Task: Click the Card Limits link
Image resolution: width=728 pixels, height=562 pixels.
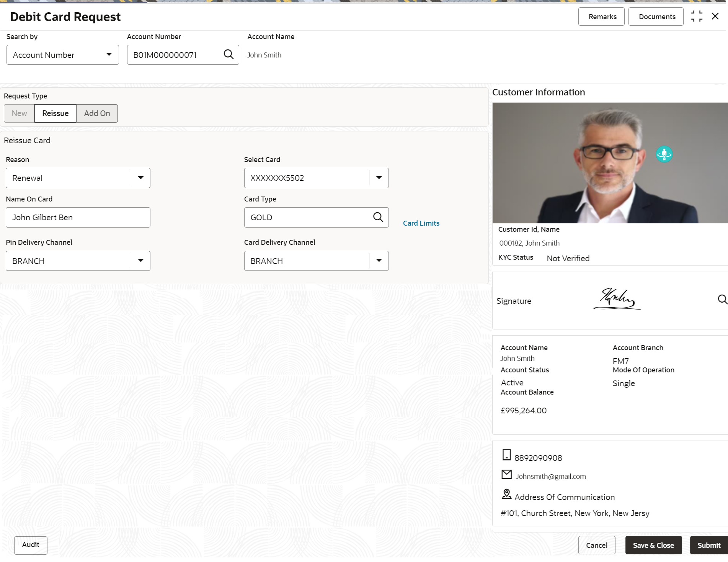Action: (421, 223)
